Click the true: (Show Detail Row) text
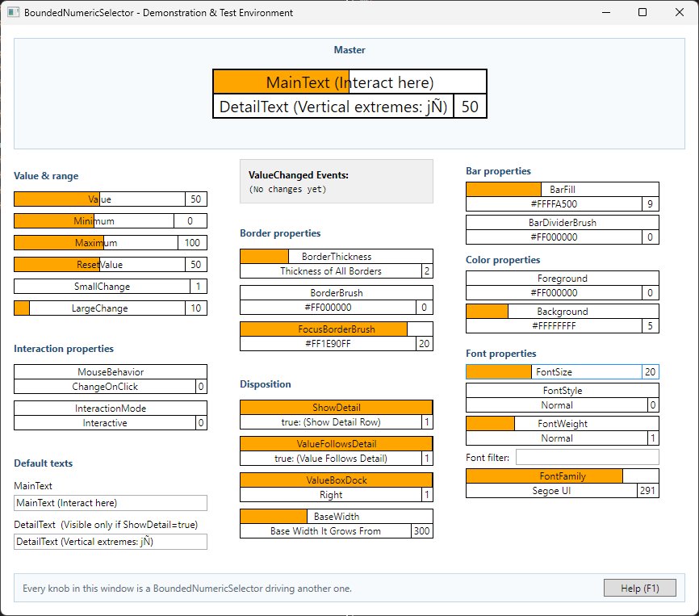This screenshot has width=699, height=616. coord(331,422)
